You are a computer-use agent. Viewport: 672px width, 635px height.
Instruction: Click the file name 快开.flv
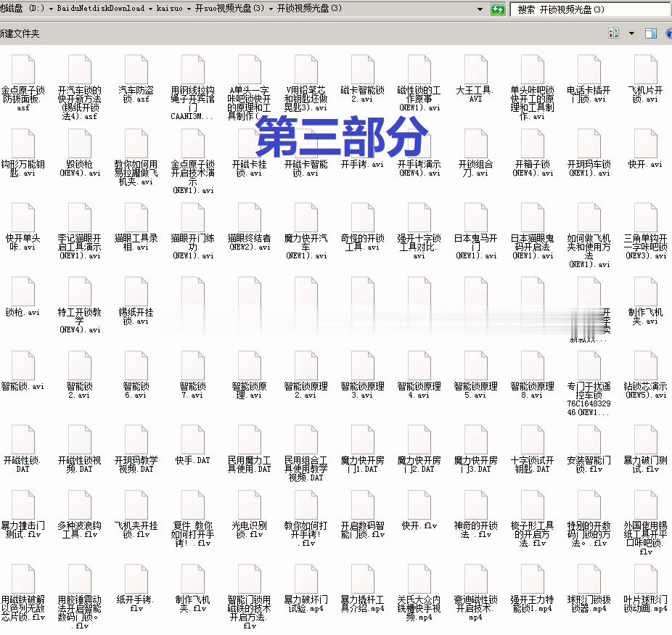(x=419, y=525)
